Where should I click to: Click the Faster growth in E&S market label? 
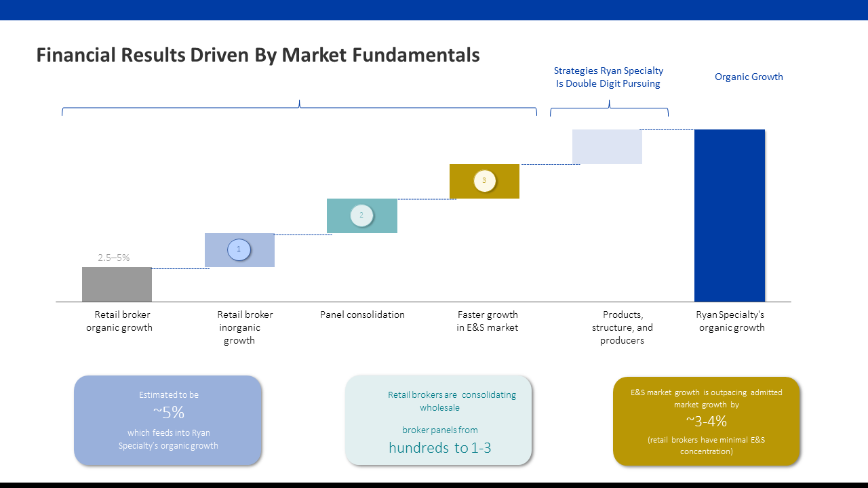point(488,321)
